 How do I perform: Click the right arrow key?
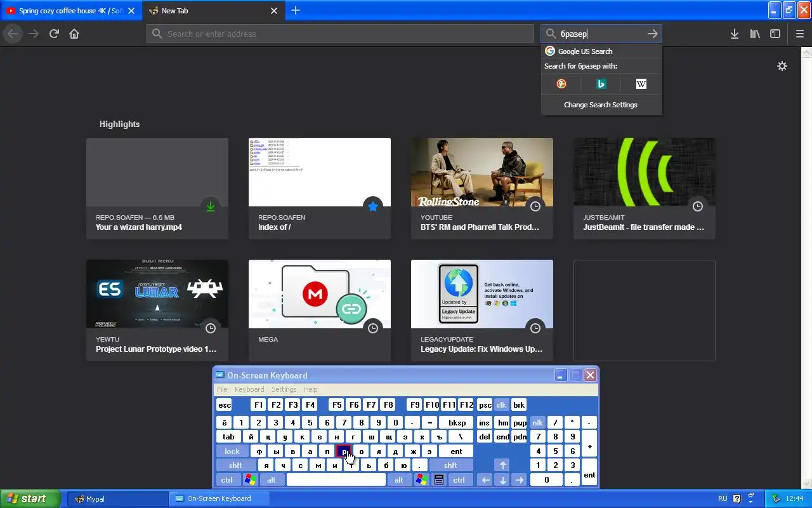point(519,480)
